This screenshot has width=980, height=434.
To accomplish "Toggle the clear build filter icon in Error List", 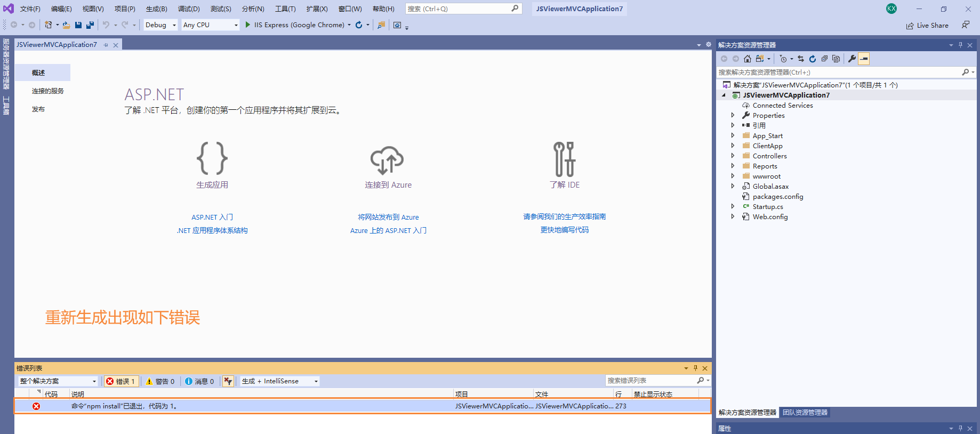I will coord(228,381).
